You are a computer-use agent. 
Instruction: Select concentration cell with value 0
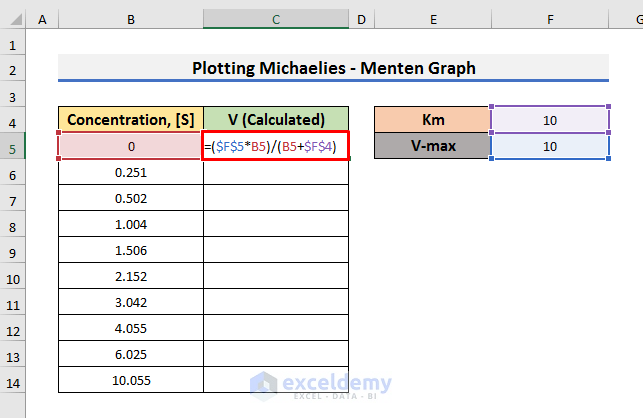(131, 147)
